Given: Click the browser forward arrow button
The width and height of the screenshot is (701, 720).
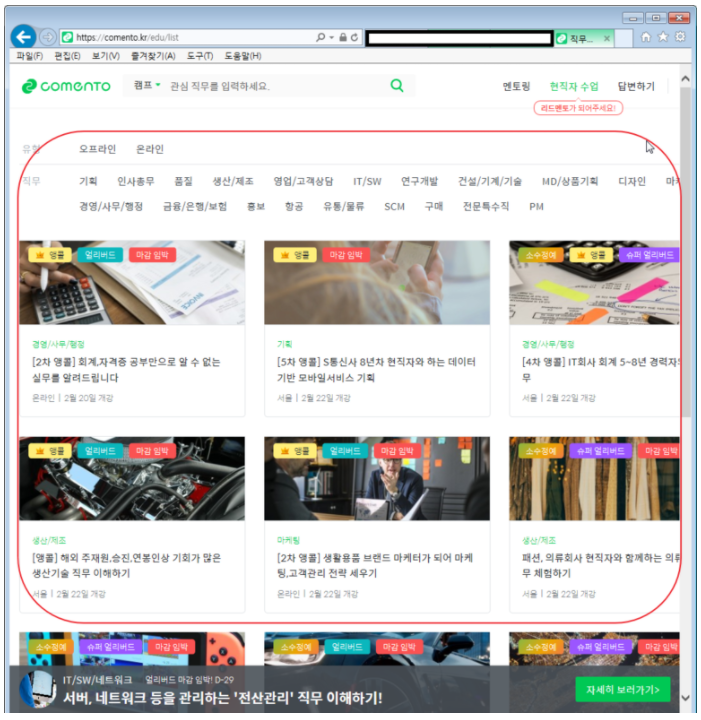Looking at the screenshot, I should click(47, 37).
